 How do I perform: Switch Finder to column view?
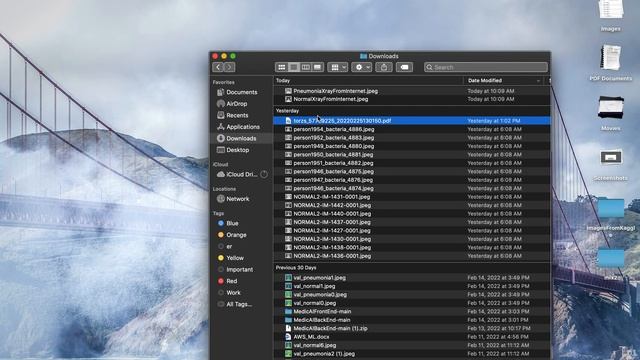305,67
